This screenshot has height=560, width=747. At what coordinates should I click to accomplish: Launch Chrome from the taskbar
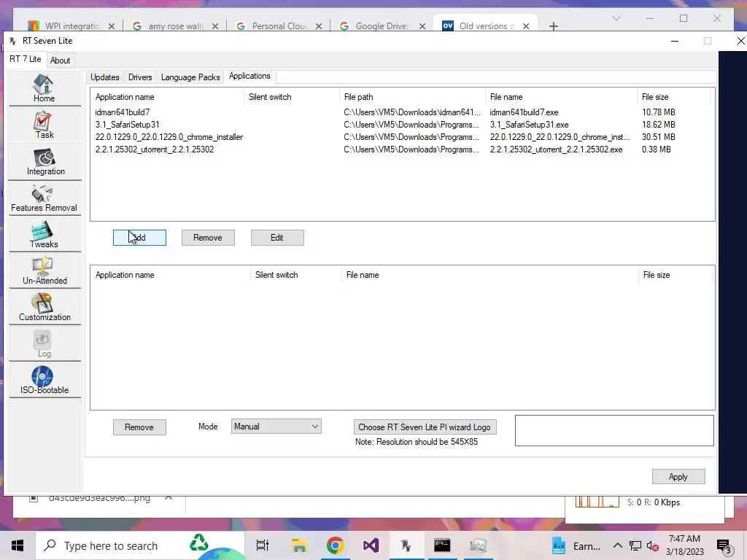[335, 545]
